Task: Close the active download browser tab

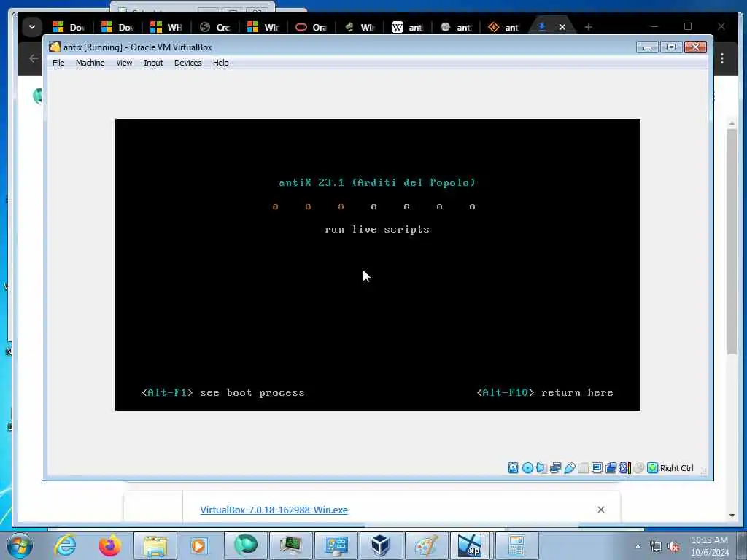Action: (x=562, y=27)
